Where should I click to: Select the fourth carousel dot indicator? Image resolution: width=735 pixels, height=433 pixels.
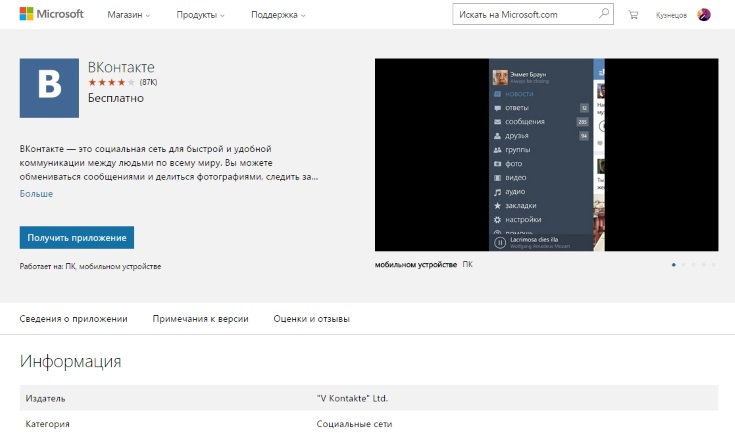703,265
